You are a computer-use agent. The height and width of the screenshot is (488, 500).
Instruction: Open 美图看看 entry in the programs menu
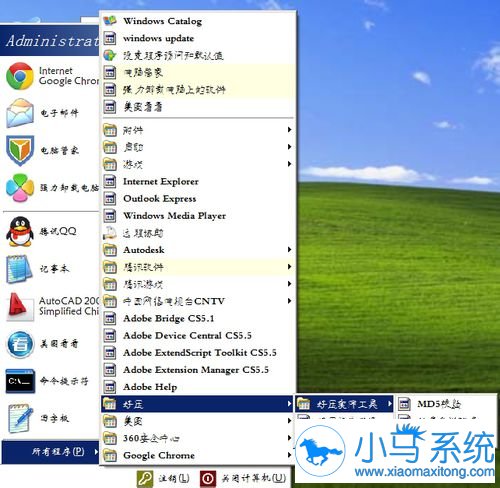tap(198, 107)
